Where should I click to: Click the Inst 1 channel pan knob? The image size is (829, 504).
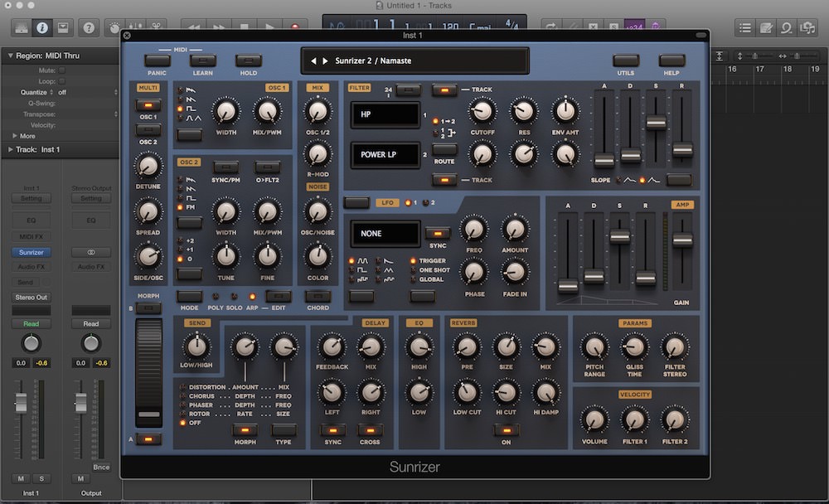pyautogui.click(x=32, y=344)
